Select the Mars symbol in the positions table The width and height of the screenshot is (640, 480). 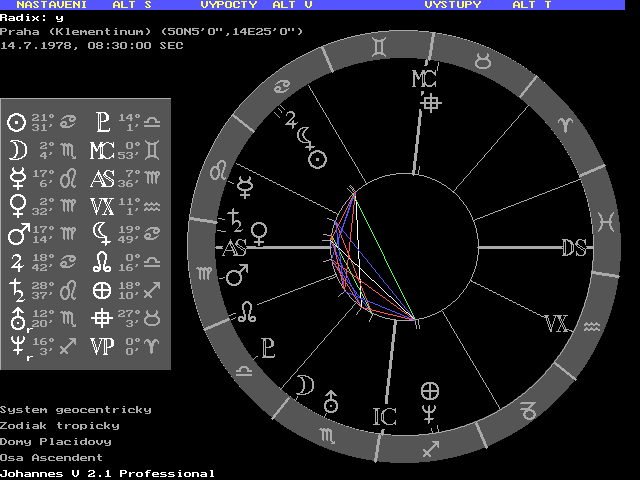pyautogui.click(x=16, y=237)
